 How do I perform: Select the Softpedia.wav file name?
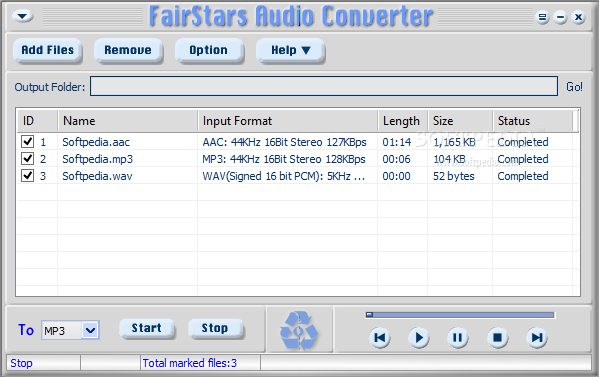pyautogui.click(x=97, y=176)
